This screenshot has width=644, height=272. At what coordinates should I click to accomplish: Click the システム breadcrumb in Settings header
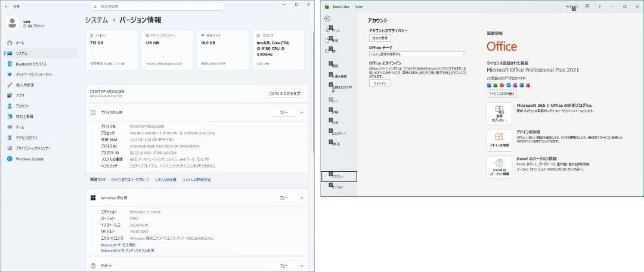97,20
